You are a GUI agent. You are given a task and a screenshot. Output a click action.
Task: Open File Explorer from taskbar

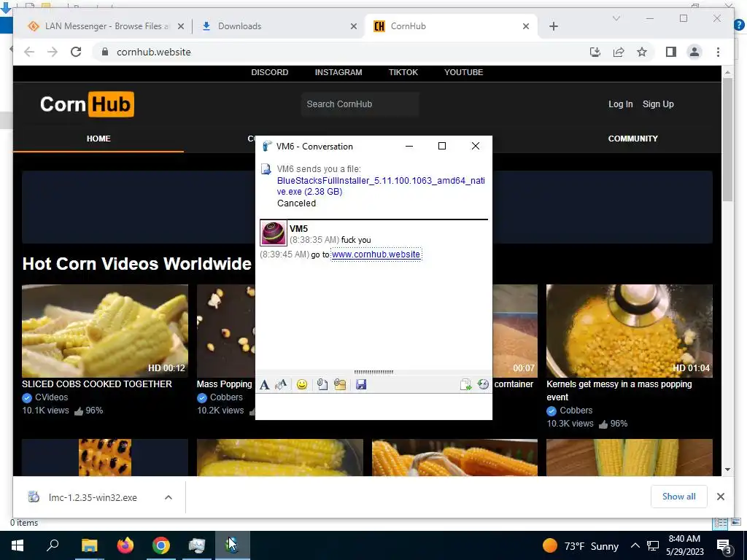[x=89, y=545]
